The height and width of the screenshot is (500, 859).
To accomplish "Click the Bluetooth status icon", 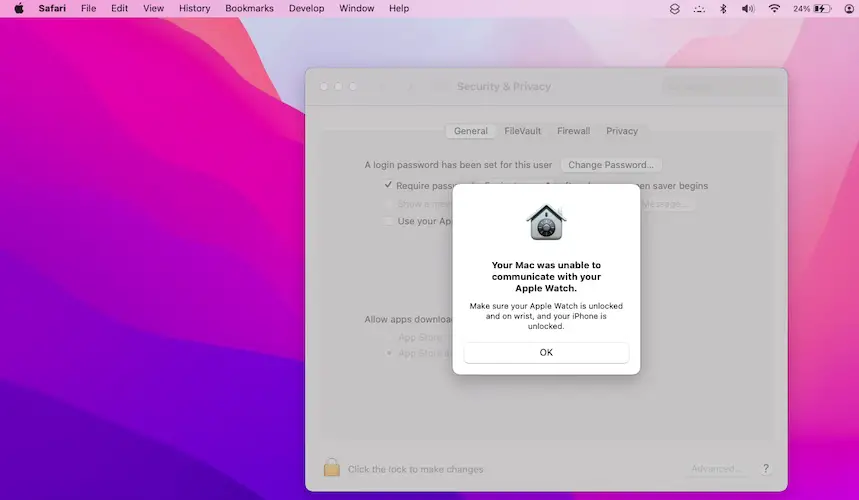I will pos(724,8).
